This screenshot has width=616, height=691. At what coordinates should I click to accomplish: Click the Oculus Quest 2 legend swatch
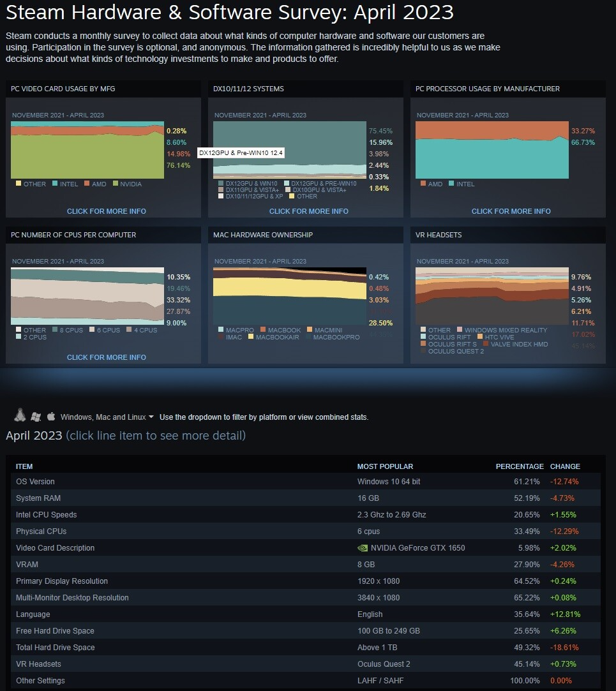point(423,351)
